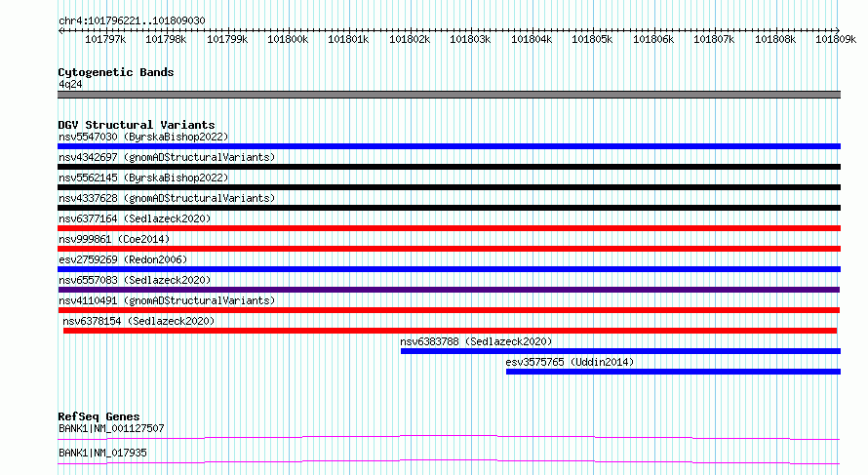Select the black bar under nsv4337628
868x475 pixels.
449,208
